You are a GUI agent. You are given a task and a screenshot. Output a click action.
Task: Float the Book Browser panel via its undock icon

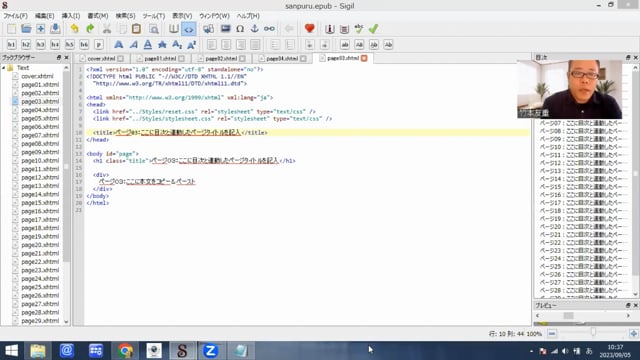59,58
